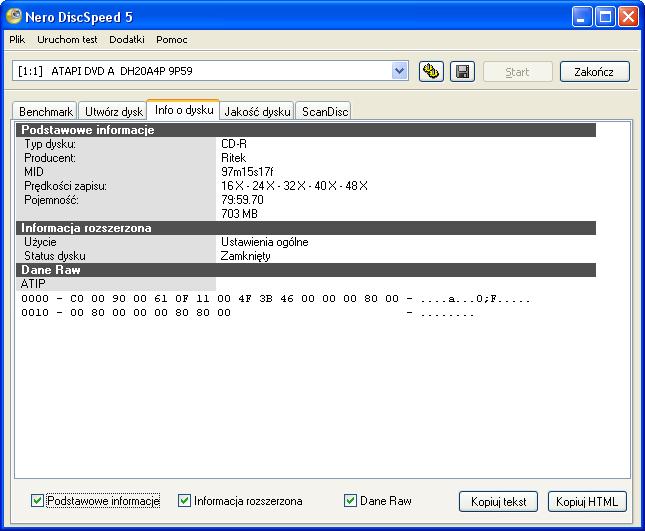The width and height of the screenshot is (645, 531).
Task: Click the 0000 hex data row
Action: pos(276,299)
